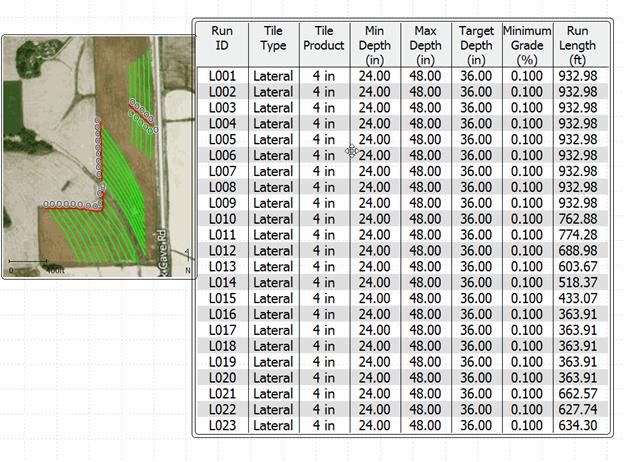Image resolution: width=624 pixels, height=462 pixels.
Task: Select the Tile Product column header
Action: 324,45
